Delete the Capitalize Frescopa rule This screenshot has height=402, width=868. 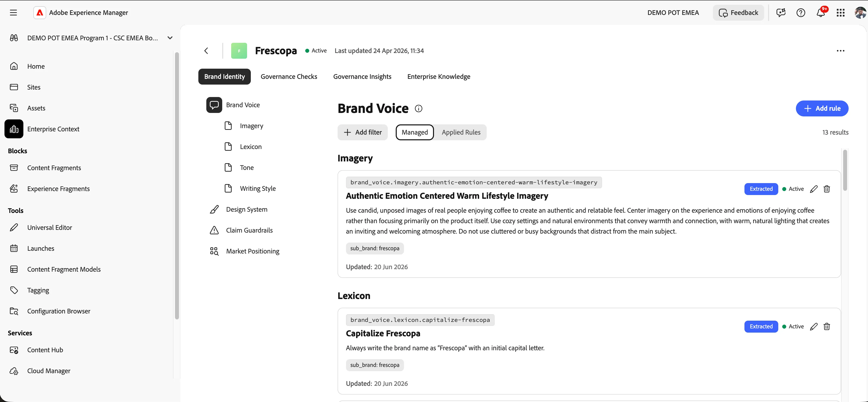click(826, 326)
